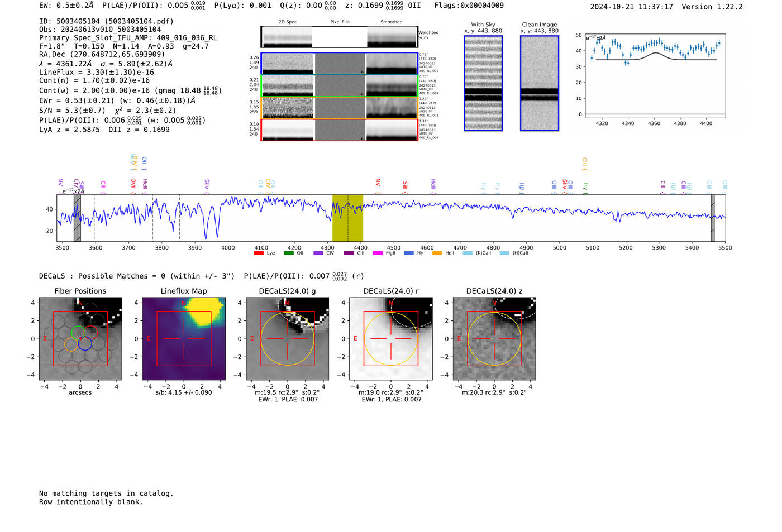Click the Obs: 20240613v010_5003405104 line
The image size is (782, 532).
[x=100, y=30]
